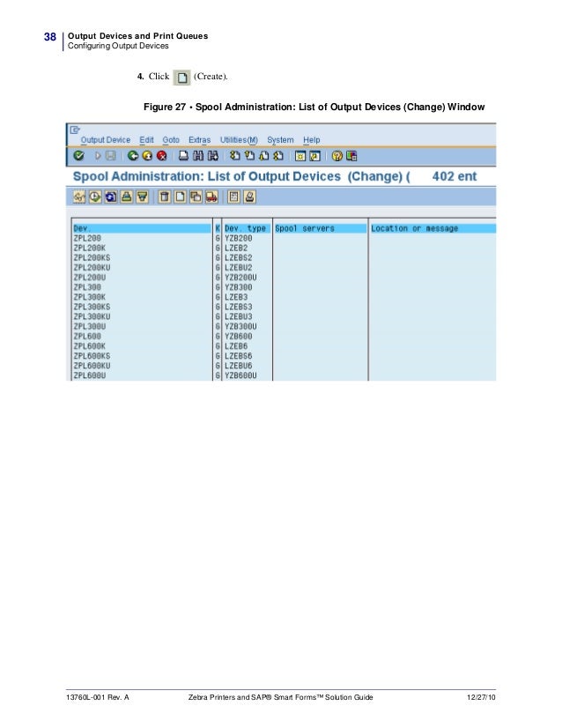562x728 pixels.
Task: Click the last application toolbar printer icon
Action: coord(249,197)
